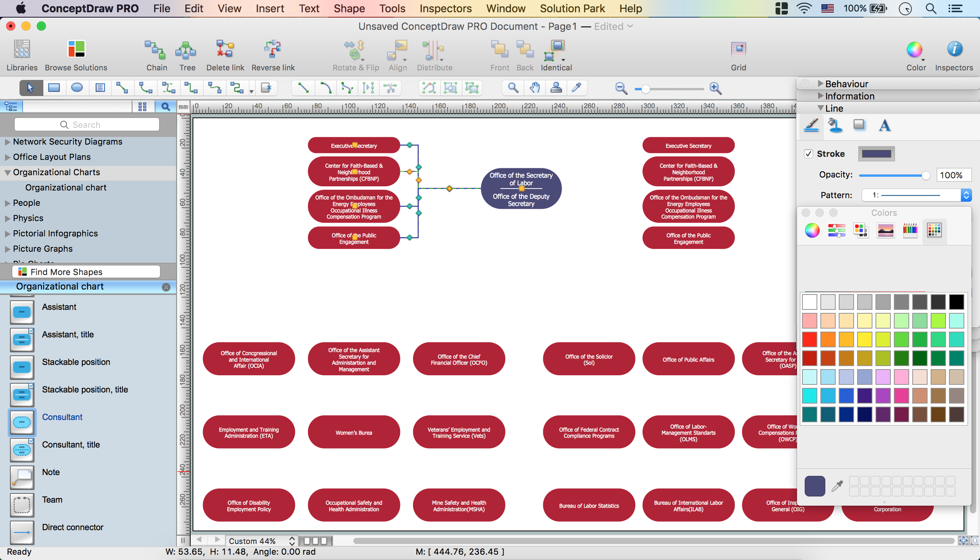The height and width of the screenshot is (560, 980).
Task: Click the Chain connection tool icon
Action: point(156,50)
